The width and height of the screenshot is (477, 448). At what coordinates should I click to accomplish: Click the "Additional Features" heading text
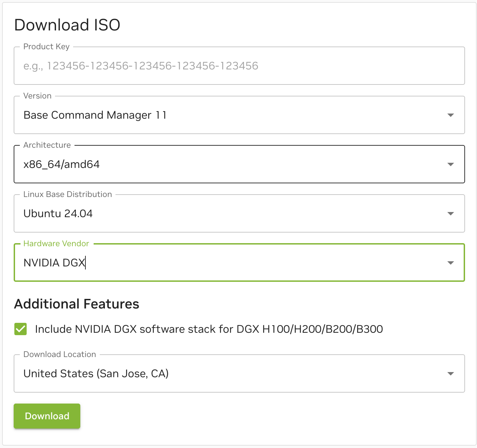pos(77,304)
